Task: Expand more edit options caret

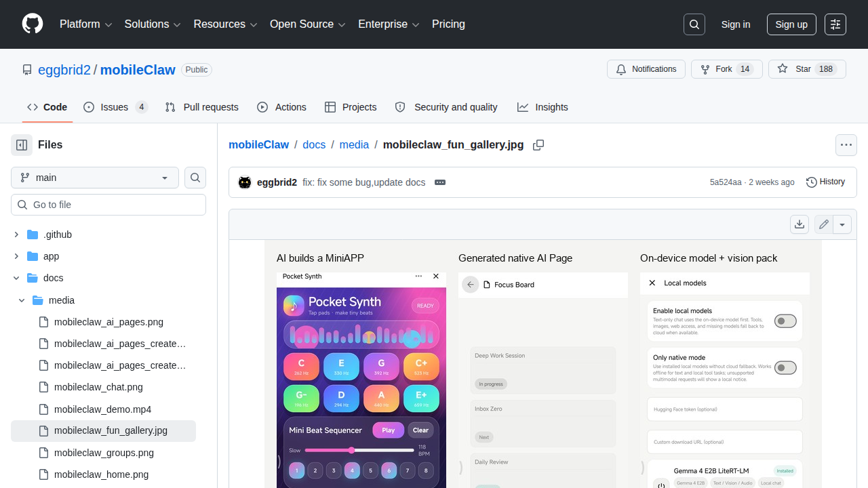Action: pyautogui.click(x=842, y=224)
